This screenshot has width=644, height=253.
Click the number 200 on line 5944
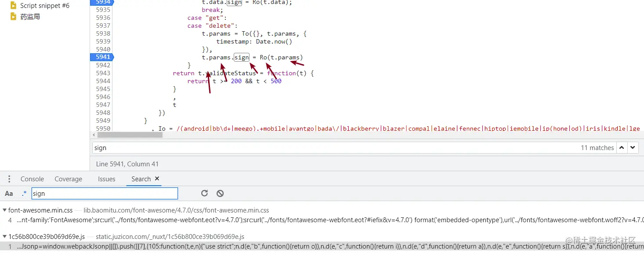coord(236,81)
